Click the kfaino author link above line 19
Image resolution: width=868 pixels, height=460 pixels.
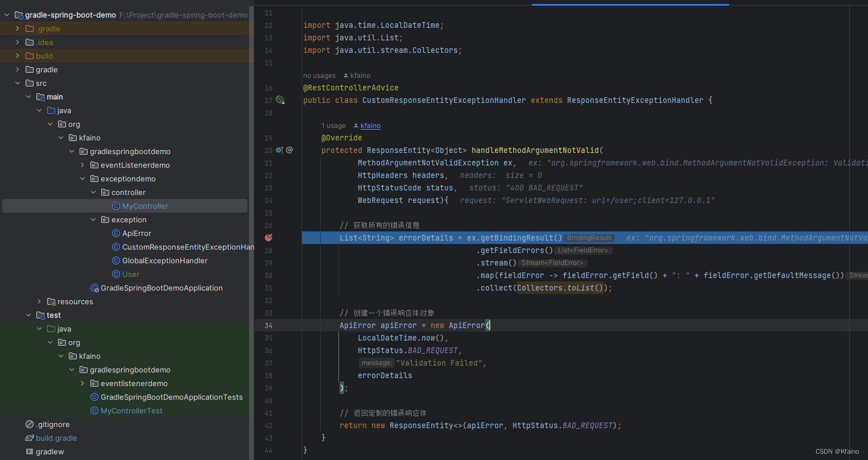(370, 126)
